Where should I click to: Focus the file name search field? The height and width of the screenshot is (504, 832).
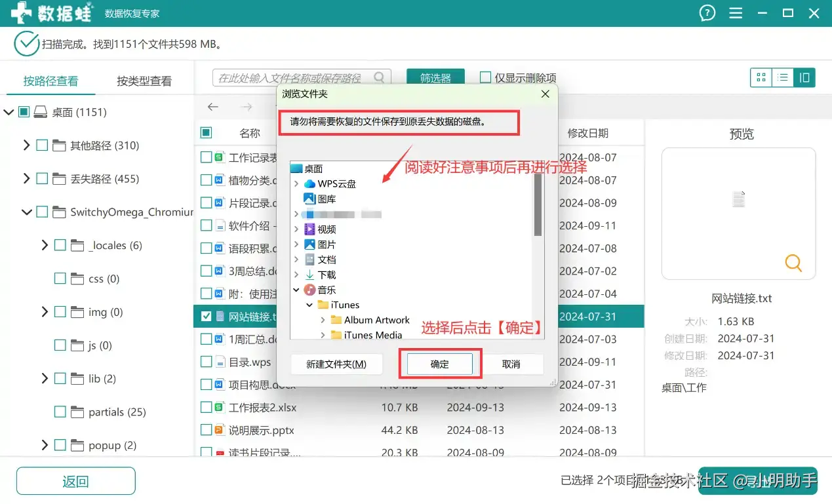coord(302,78)
